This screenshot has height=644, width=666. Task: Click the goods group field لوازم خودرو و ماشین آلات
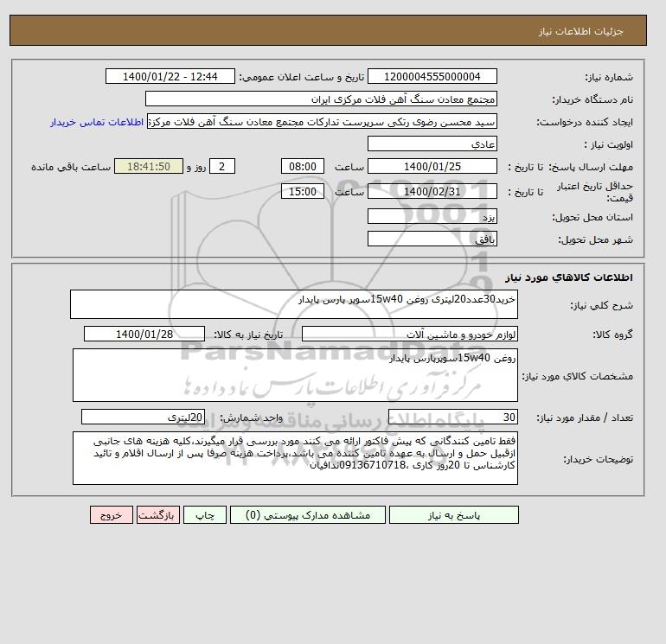coord(409,334)
